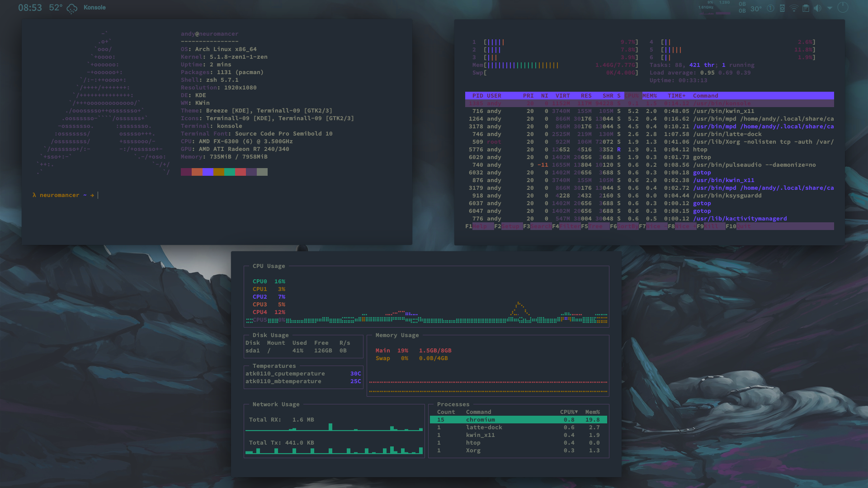Image resolution: width=868 pixels, height=488 pixels.
Task: Click the power button icon in panel
Action: [x=843, y=7]
